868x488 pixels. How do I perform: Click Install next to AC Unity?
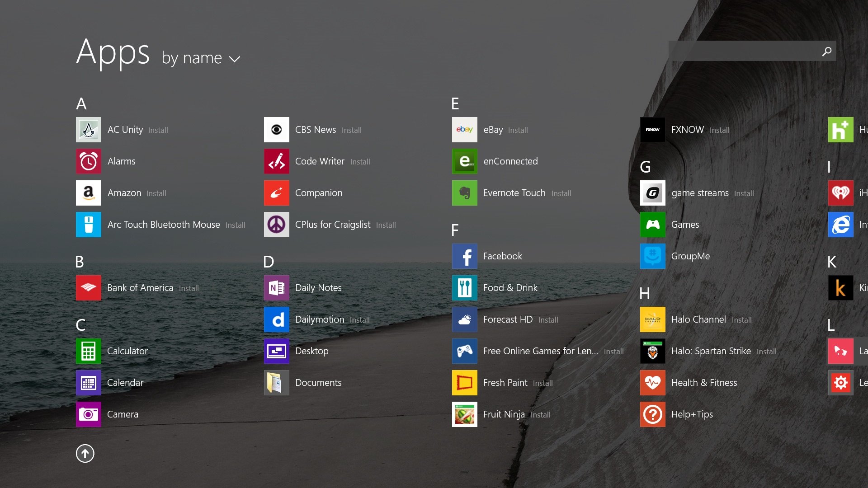[x=158, y=130]
